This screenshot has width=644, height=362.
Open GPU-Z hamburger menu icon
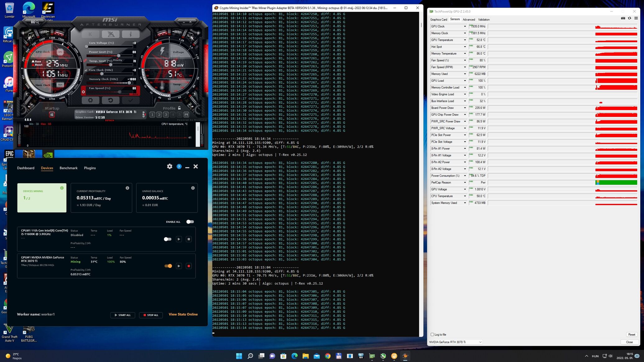tap(636, 18)
